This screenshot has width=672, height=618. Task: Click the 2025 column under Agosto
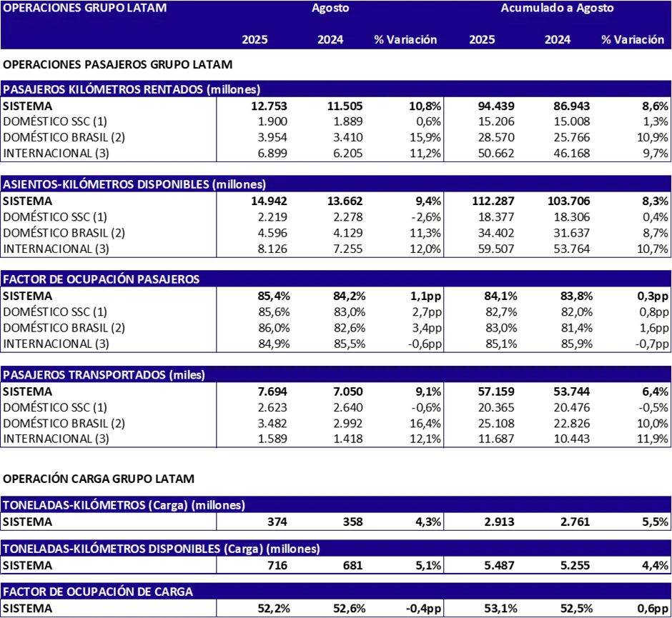[255, 40]
